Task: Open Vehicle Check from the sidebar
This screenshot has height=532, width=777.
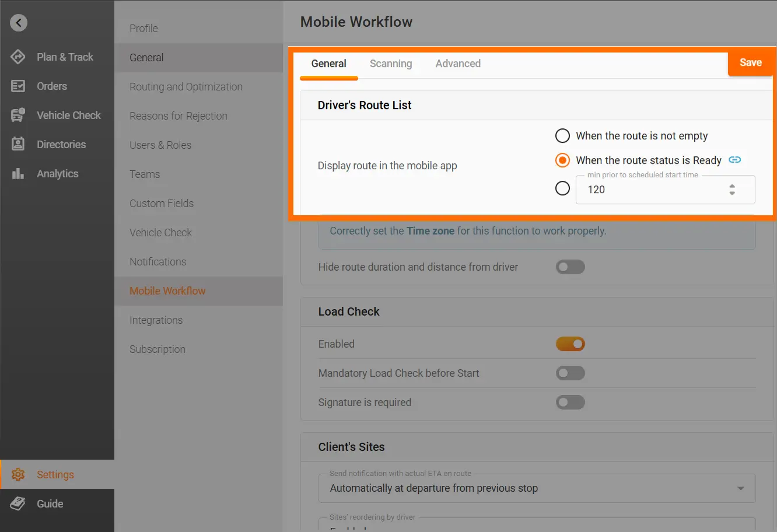Action: (x=68, y=115)
